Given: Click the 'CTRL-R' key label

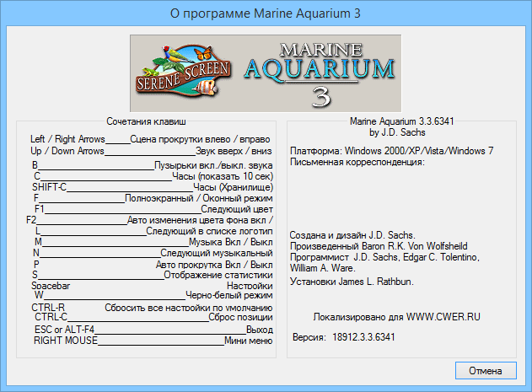Looking at the screenshot, I should coord(48,308).
